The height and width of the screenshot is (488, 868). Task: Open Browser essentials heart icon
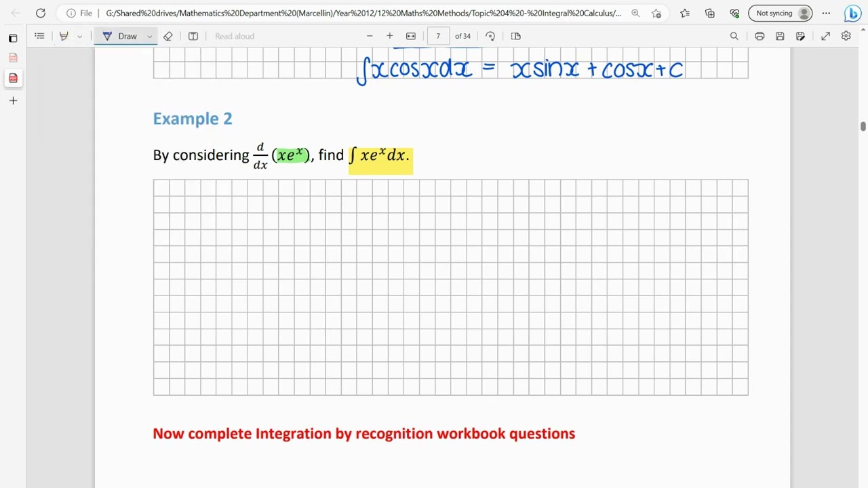coord(734,13)
